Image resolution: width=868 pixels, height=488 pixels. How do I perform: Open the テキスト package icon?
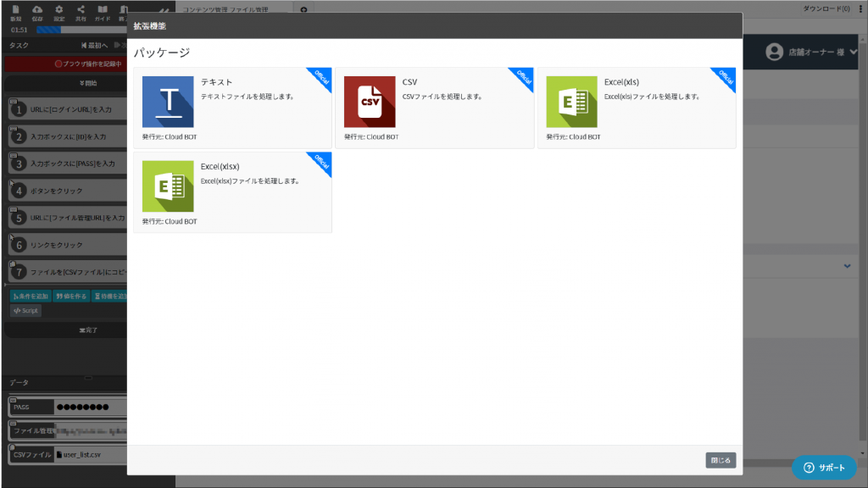tap(168, 102)
